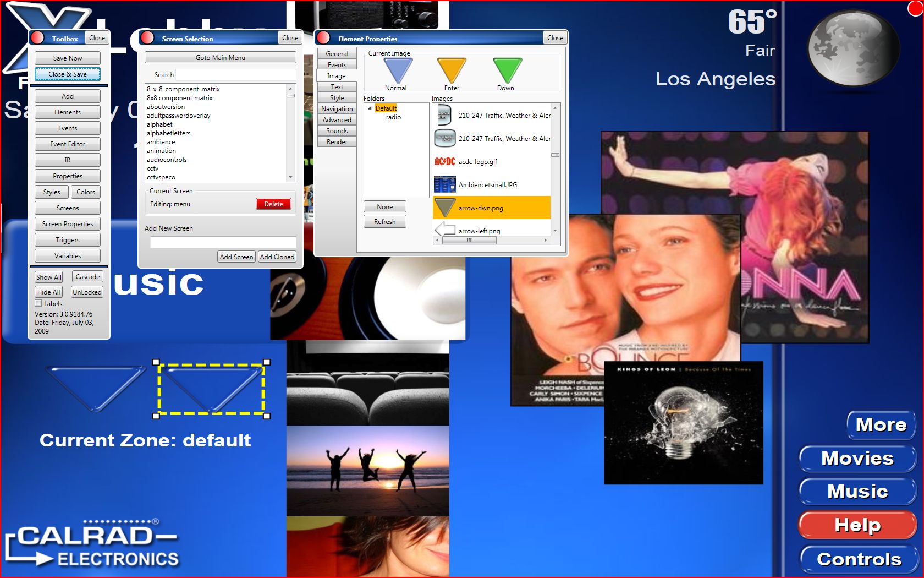This screenshot has width=924, height=578.
Task: Click Show All button
Action: 49,277
